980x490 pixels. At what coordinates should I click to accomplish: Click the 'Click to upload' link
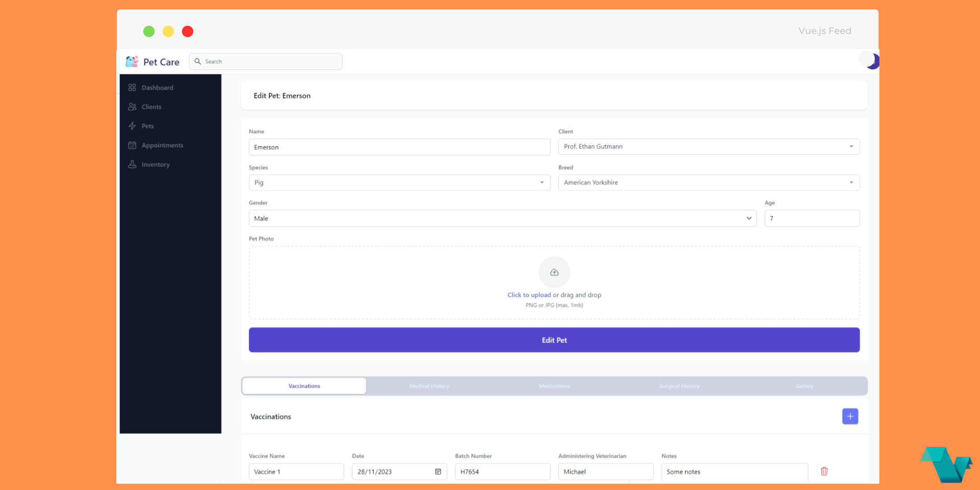(x=529, y=295)
